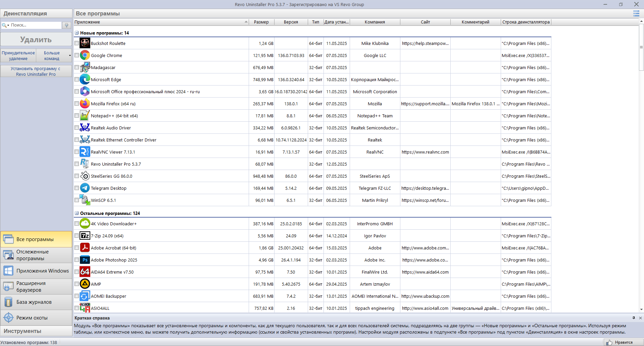The height and width of the screenshot is (346, 644).
Task: Click the pin icon in the Краткая справка panel
Action: [x=634, y=318]
